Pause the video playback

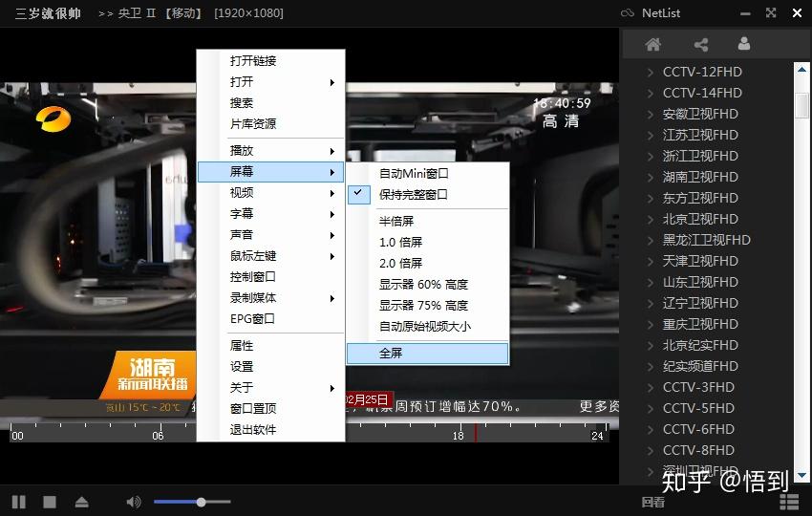click(x=19, y=502)
